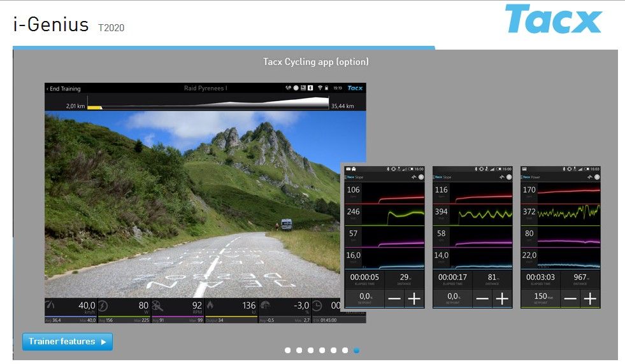This screenshot has height=364, width=625.
Task: Click the Tacx logo in the header
Action: point(553,20)
